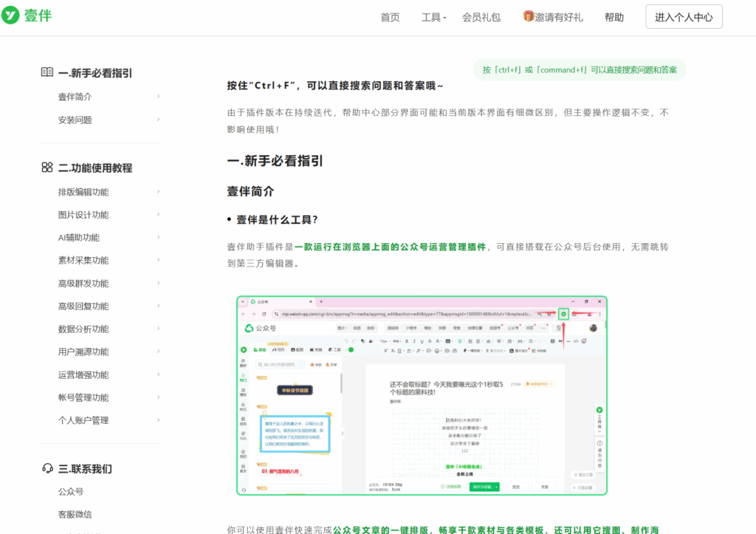Select the 一.新手必看指引 sidebar heading
Screen dimensions: 756x534
[x=95, y=73]
